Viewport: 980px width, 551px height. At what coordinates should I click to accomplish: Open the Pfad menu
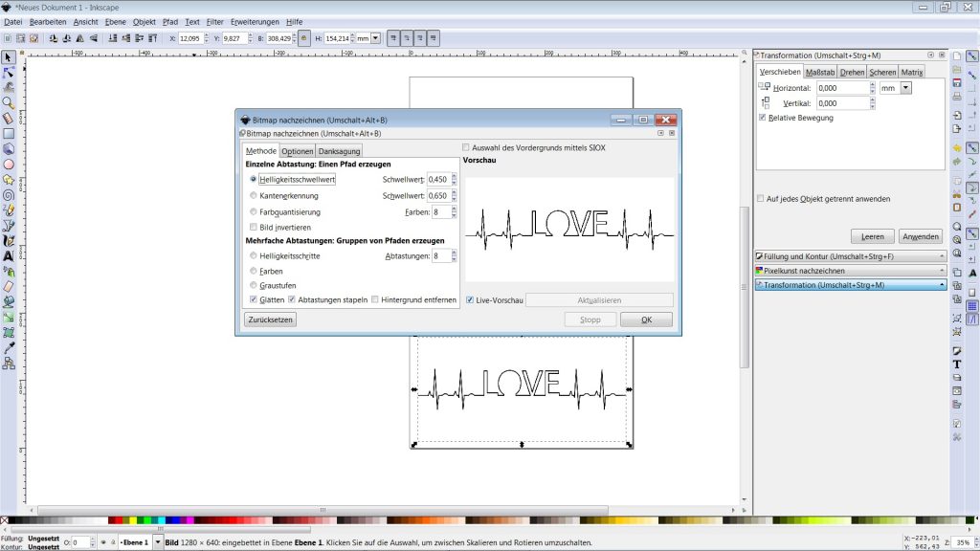coord(170,21)
